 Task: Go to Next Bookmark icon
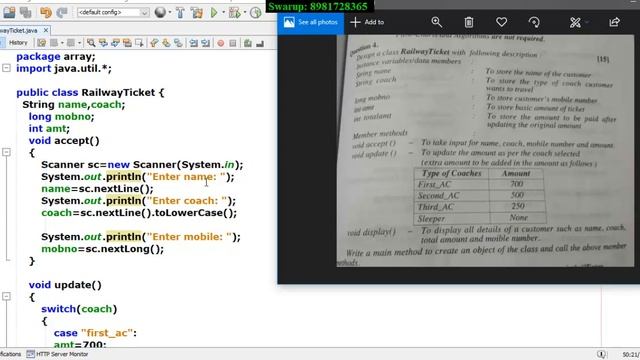166,43
